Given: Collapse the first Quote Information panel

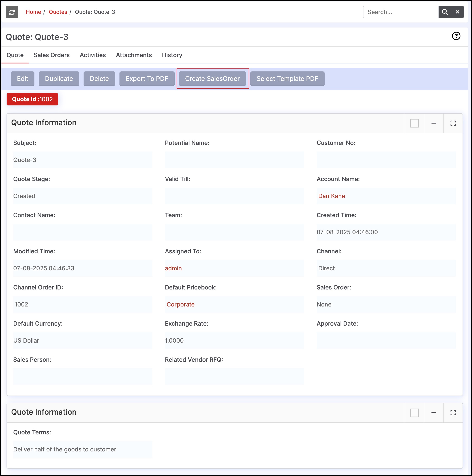Looking at the screenshot, I should [x=434, y=123].
